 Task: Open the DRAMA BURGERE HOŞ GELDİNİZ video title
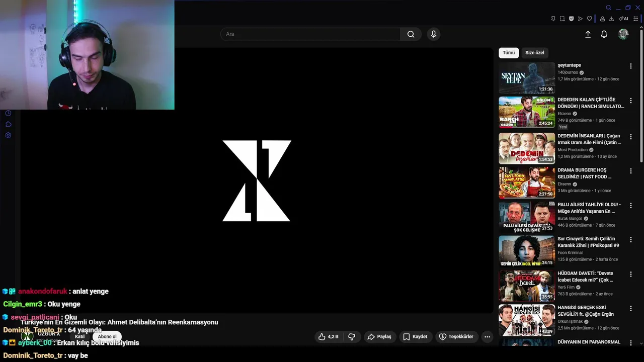coord(585,173)
